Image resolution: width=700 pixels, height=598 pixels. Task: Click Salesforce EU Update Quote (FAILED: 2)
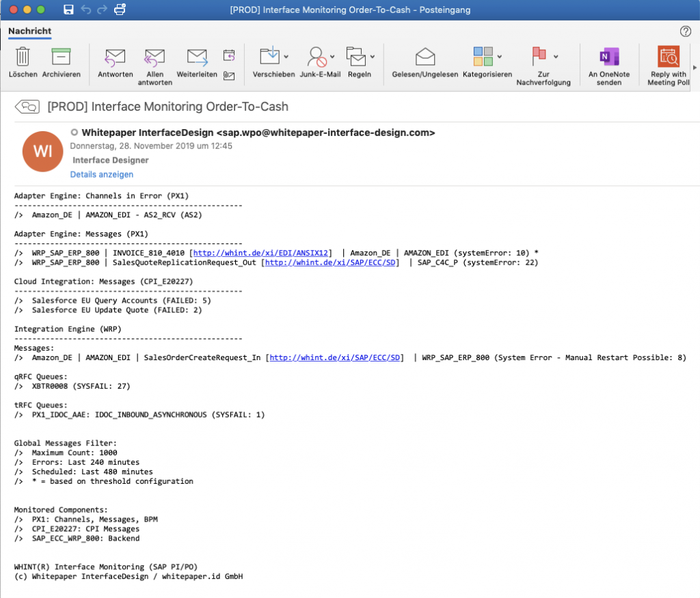click(x=117, y=310)
